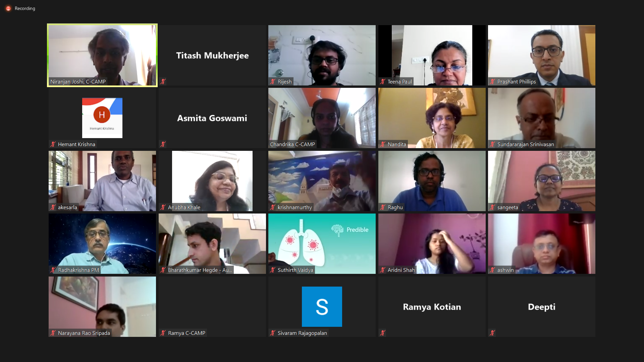Click the Narayana Rao Sripada name label
This screenshot has height=362, width=644.
(84, 333)
